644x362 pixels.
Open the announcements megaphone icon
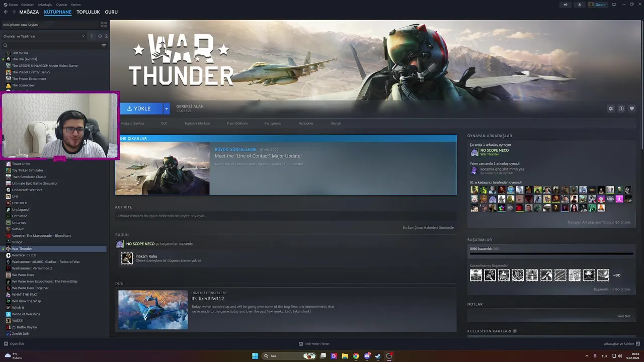tap(566, 5)
